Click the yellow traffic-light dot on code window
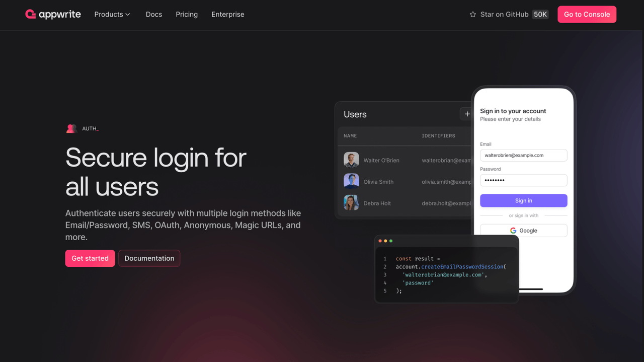This screenshot has height=362, width=644. coord(385,241)
